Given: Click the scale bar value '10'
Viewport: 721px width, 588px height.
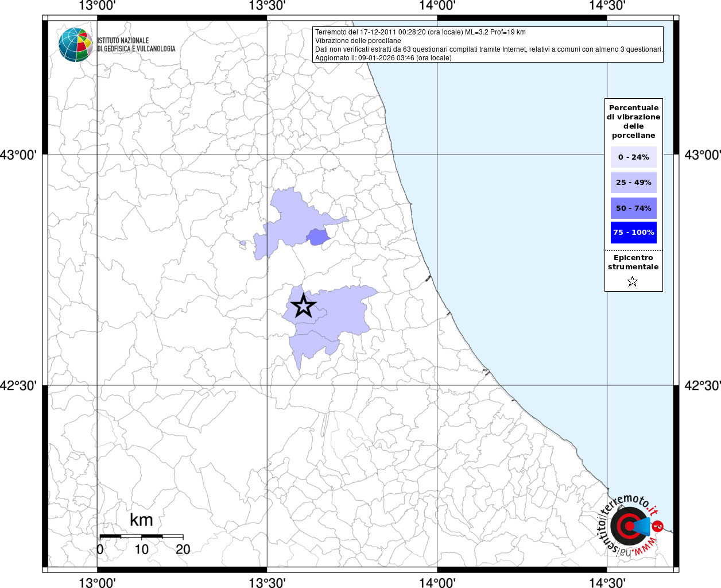Looking at the screenshot, I should click(141, 549).
